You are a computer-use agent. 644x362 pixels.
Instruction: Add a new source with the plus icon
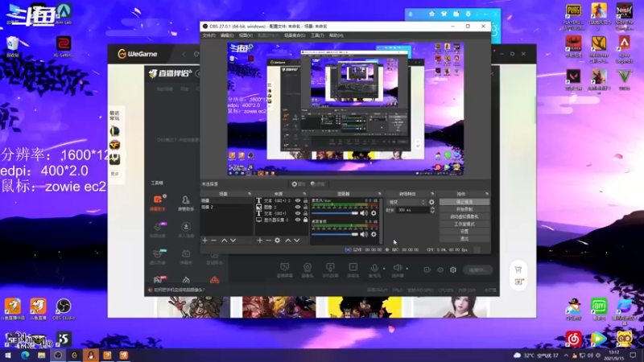(x=259, y=241)
